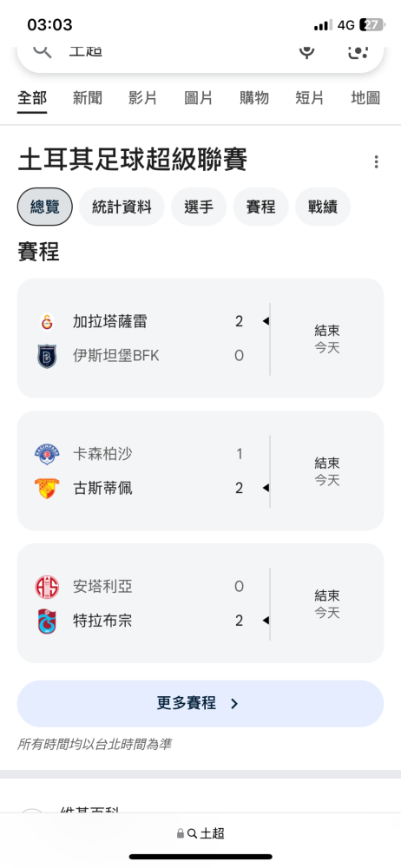Open Google Lens camera search icon
401x868 pixels.
click(x=358, y=51)
